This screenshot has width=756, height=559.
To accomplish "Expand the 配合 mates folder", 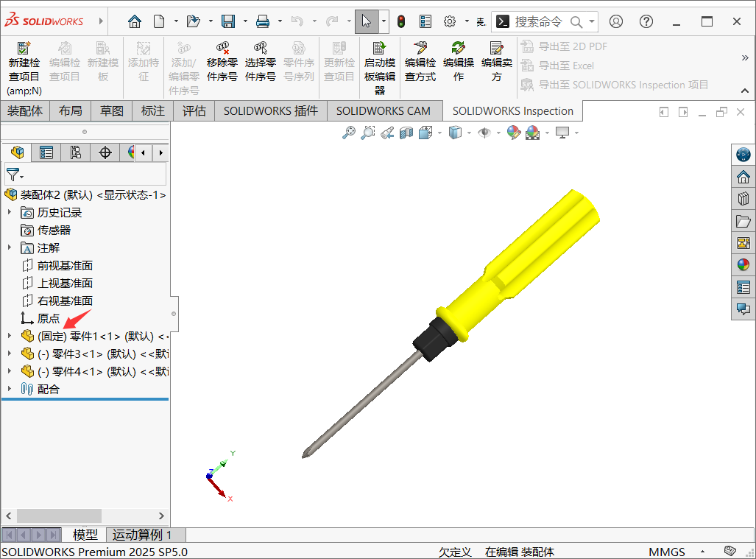I will click(9, 389).
